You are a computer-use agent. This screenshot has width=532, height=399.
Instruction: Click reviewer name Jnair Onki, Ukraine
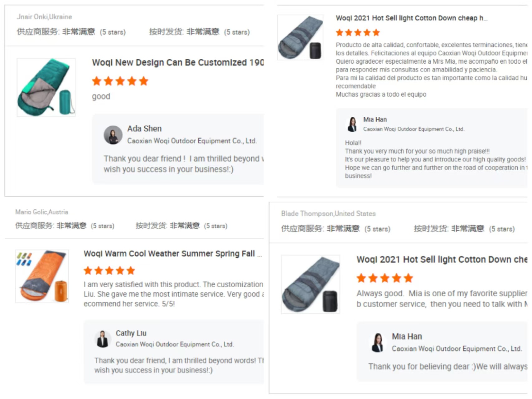44,17
